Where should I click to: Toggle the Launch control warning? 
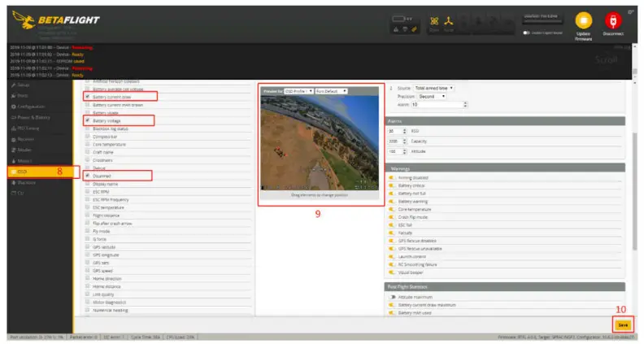(392, 256)
